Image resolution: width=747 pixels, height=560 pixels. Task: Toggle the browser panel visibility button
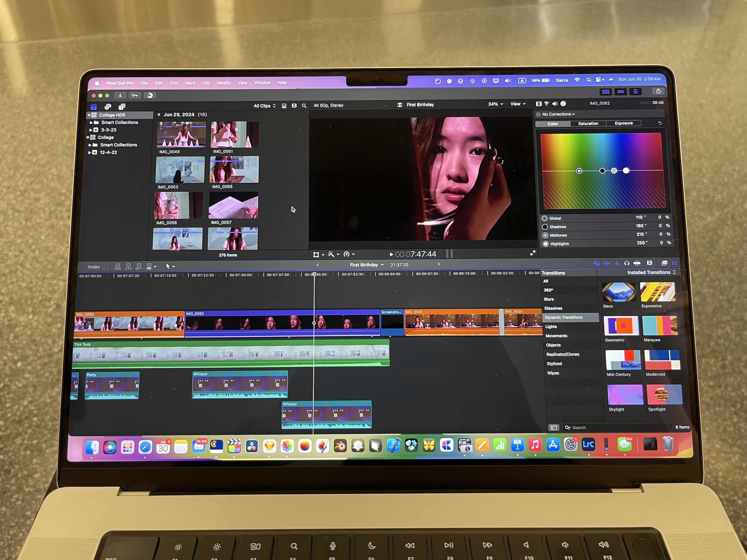pyautogui.click(x=605, y=91)
